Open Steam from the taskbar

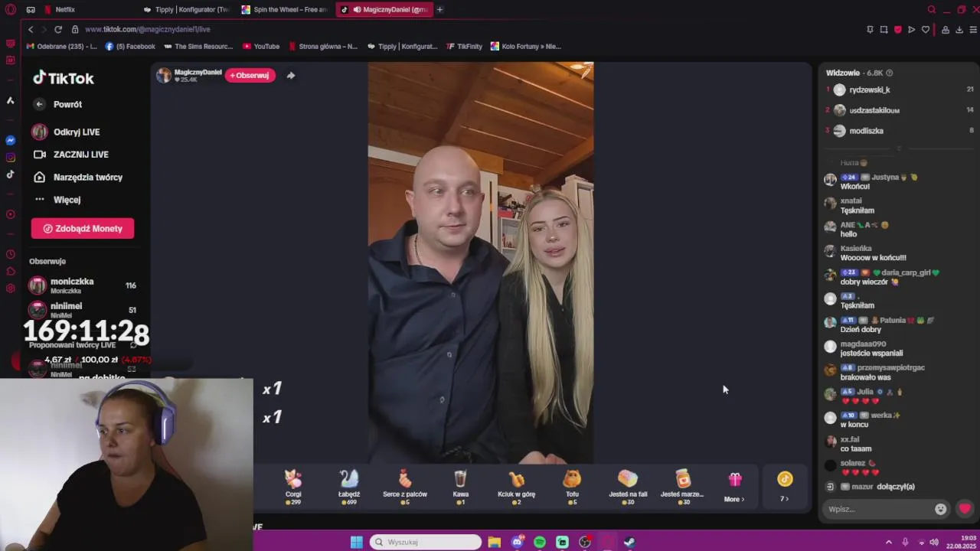pyautogui.click(x=629, y=542)
